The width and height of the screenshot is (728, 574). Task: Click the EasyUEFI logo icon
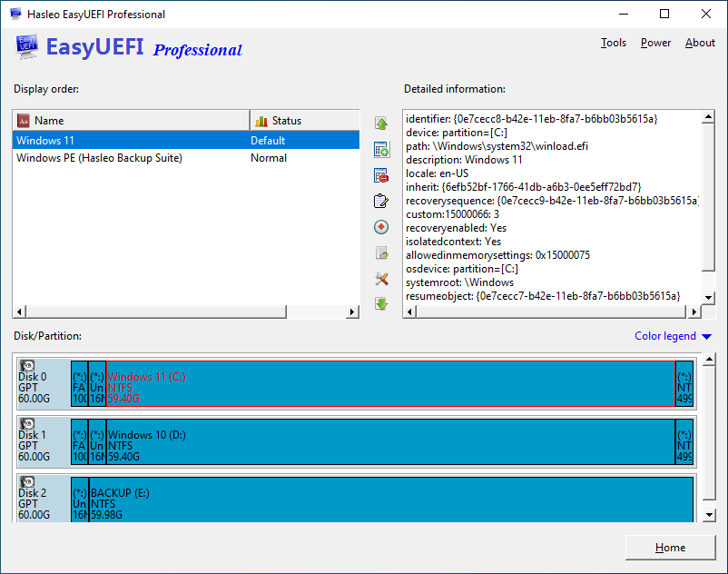[26, 47]
